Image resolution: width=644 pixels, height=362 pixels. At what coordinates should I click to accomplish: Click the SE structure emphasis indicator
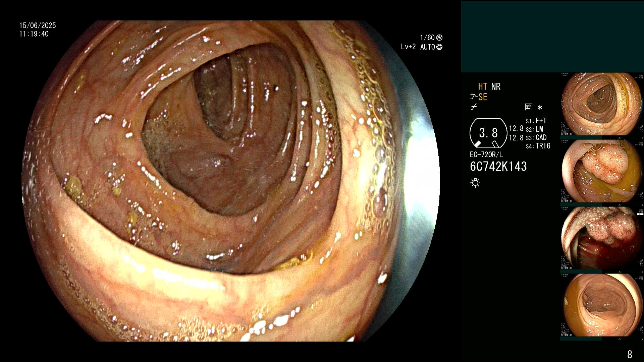click(x=483, y=97)
